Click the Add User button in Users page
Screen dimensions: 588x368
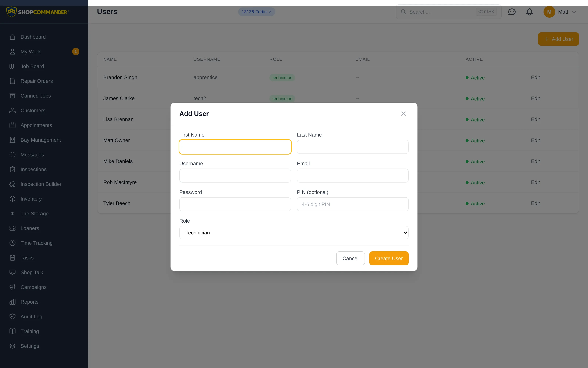pyautogui.click(x=558, y=39)
